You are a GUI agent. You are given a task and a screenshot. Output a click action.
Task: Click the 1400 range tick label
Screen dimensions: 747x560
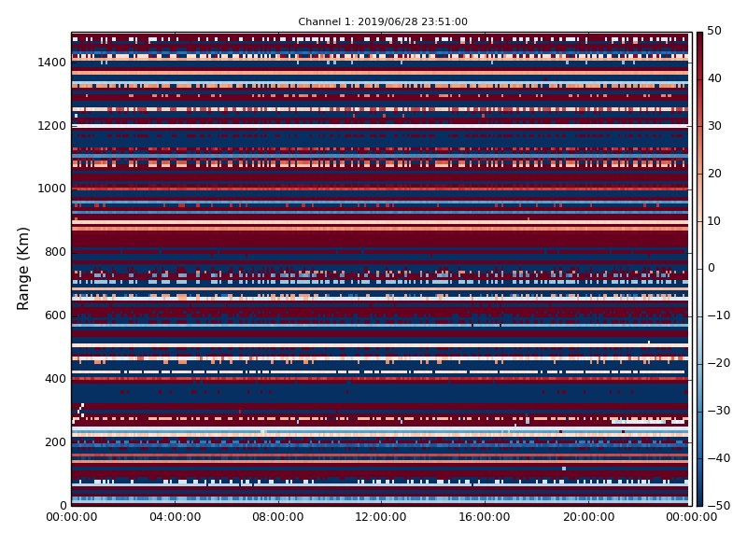[51, 63]
